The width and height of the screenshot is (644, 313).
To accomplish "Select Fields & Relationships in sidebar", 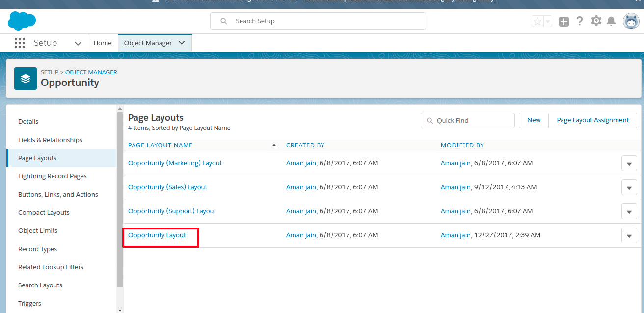I will click(50, 140).
